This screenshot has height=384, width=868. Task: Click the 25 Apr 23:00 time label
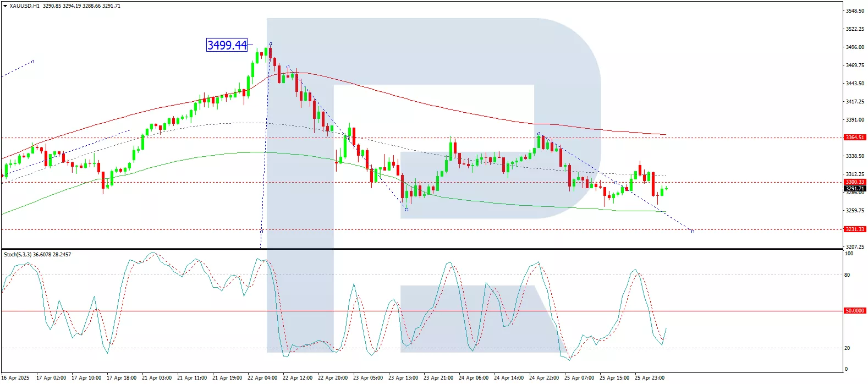point(650,378)
